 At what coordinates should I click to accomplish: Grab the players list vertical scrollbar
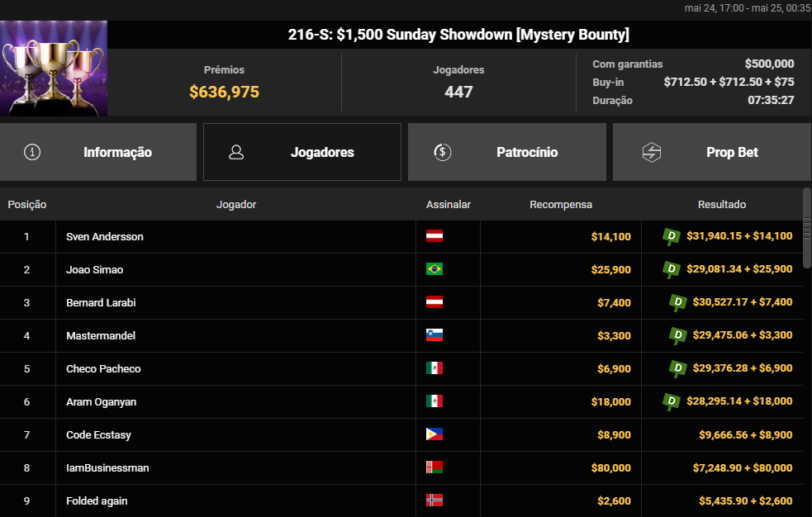[807, 228]
